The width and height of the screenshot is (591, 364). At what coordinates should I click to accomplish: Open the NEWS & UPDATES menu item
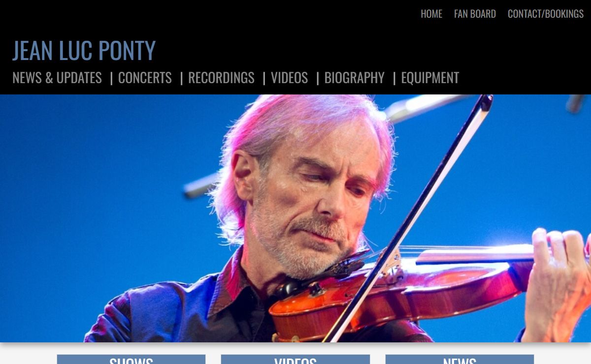pos(57,77)
